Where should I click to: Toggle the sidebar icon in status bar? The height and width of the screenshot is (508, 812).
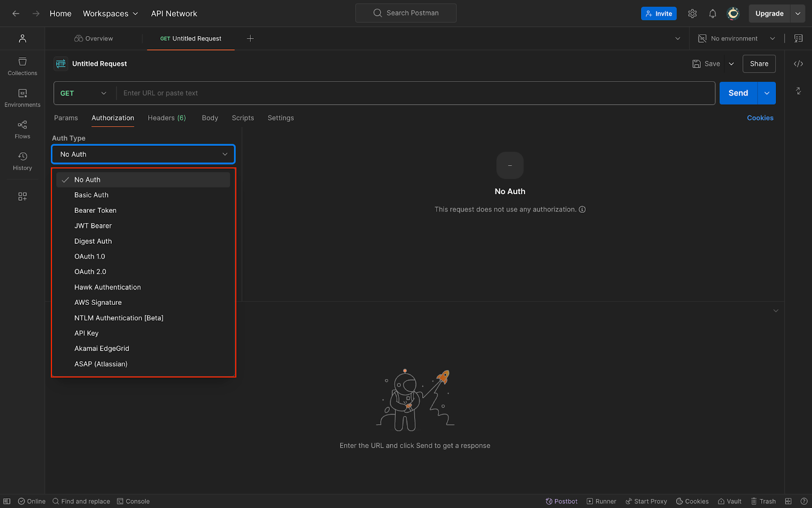point(7,501)
